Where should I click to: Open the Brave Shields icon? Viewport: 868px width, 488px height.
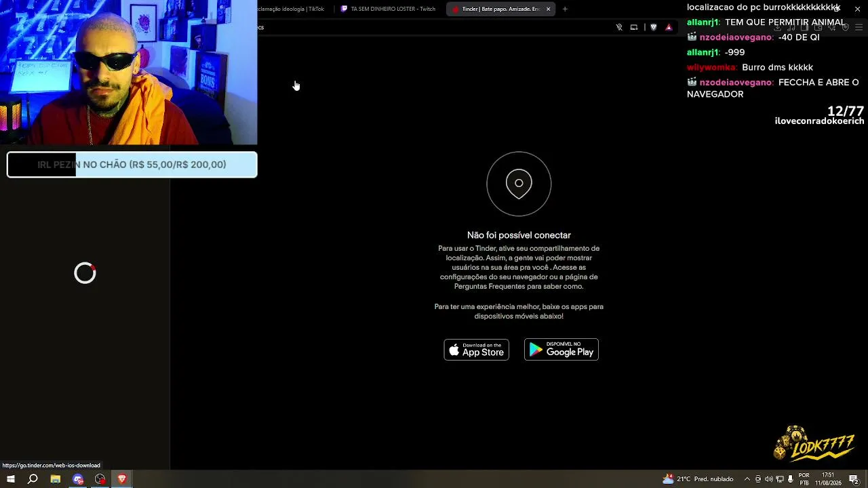pos(654,27)
